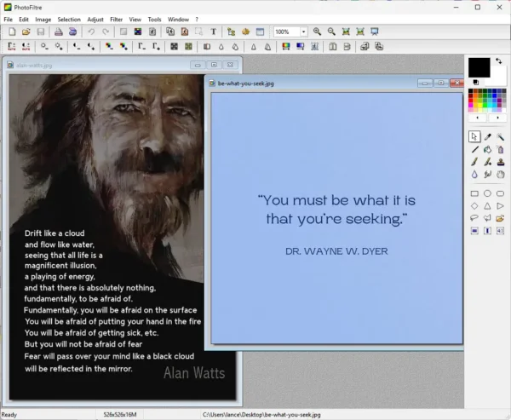Select the Blur water drop tool
The width and height of the screenshot is (511, 420).
coord(474,175)
